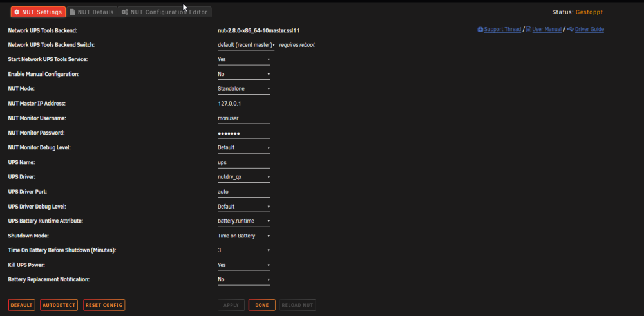Click the DEFAULT button
This screenshot has width=644, height=316.
tap(21, 305)
